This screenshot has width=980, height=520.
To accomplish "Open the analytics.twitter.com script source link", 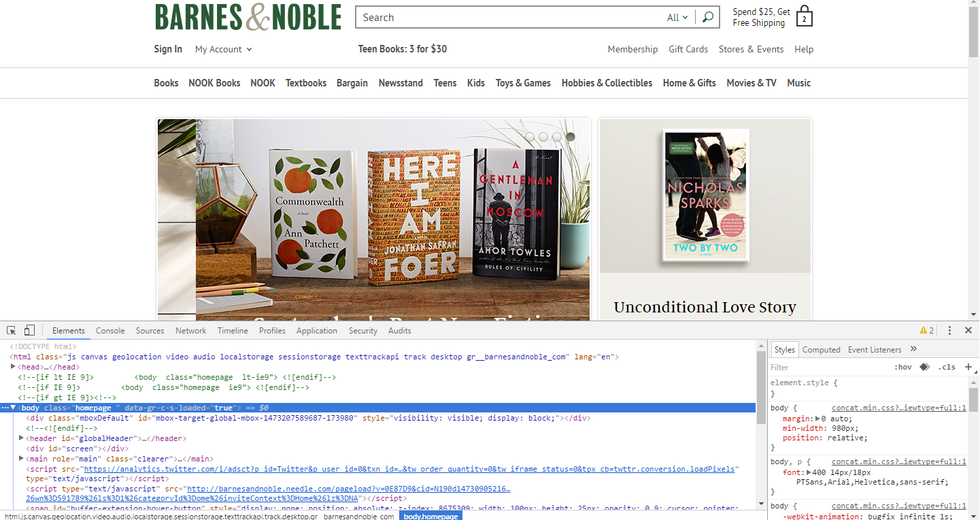I will click(409, 469).
